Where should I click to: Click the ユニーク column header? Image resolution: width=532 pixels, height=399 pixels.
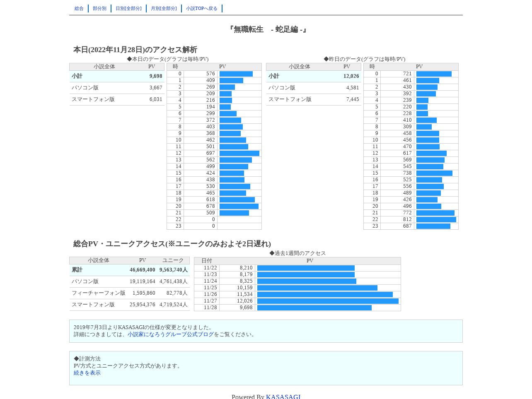coord(173,260)
